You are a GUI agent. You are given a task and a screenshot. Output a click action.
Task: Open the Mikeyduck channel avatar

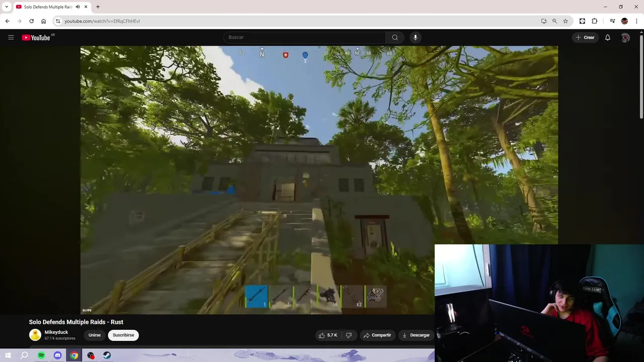click(35, 335)
